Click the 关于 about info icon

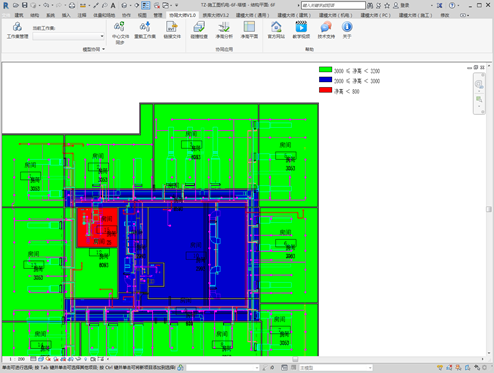click(347, 30)
